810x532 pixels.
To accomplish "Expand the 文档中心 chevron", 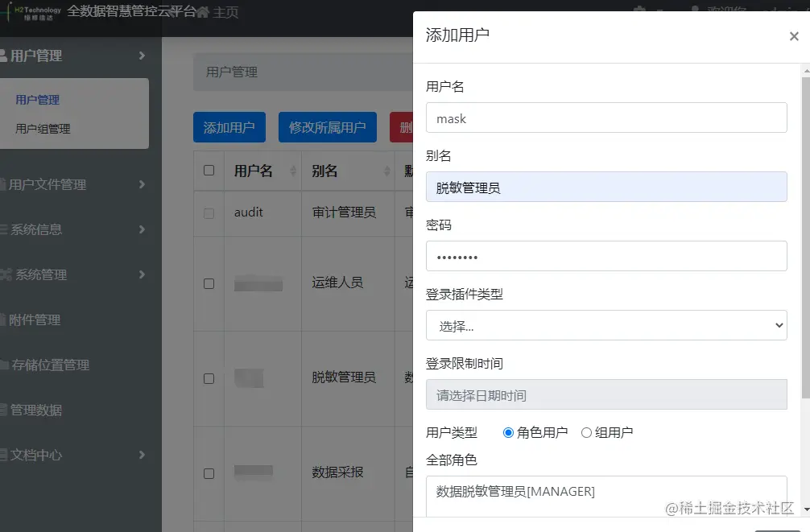I will click(142, 455).
